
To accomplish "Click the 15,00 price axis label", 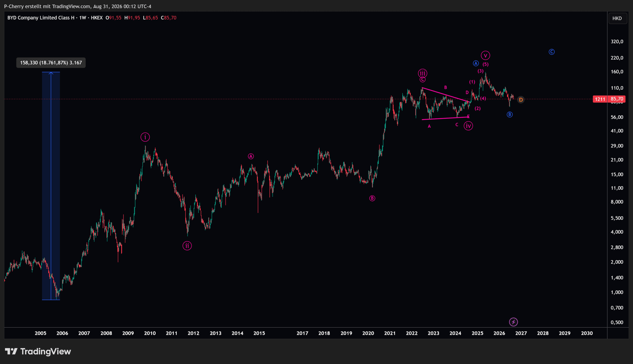I will tap(617, 175).
